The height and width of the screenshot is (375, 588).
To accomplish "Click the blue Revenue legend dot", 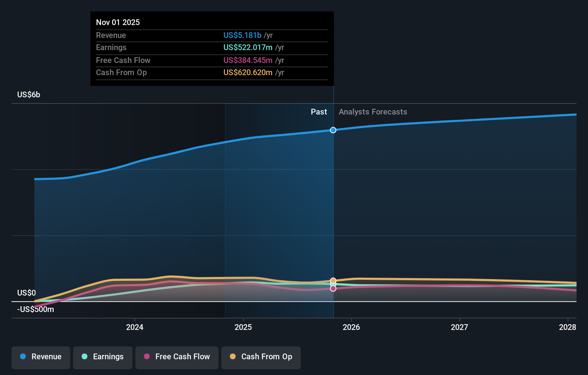I will point(23,357).
